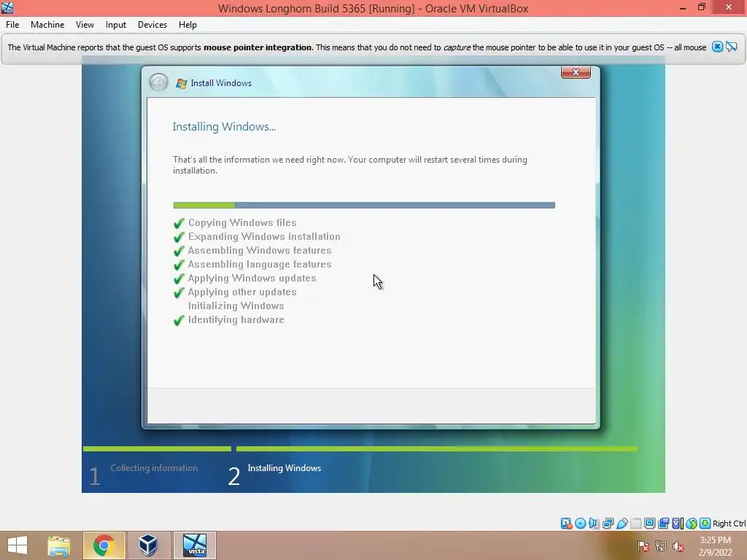
Task: Minimize the VirtualBox window
Action: pyautogui.click(x=683, y=7)
